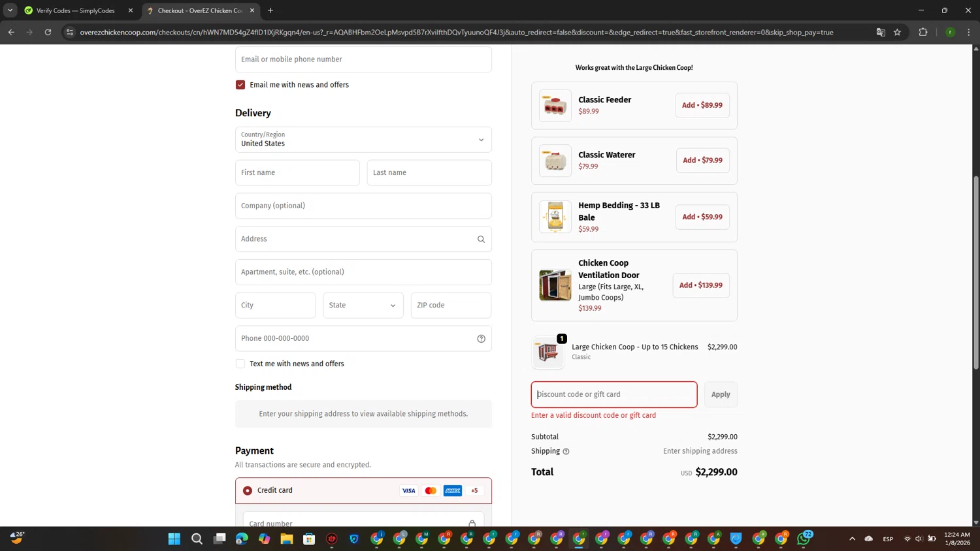Open the weather widget showing 26°
Screen dimensions: 980x551
point(17,539)
